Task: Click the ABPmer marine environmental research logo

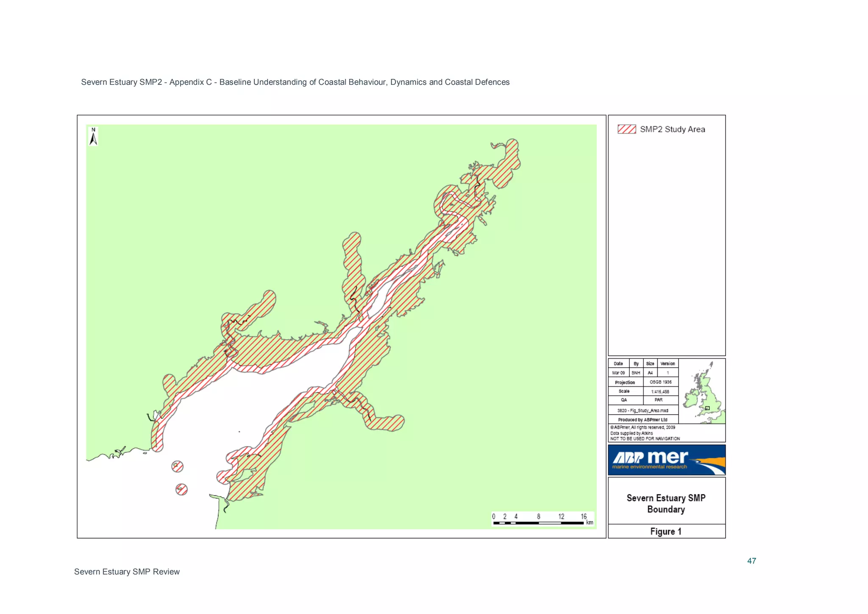Action: tap(667, 460)
